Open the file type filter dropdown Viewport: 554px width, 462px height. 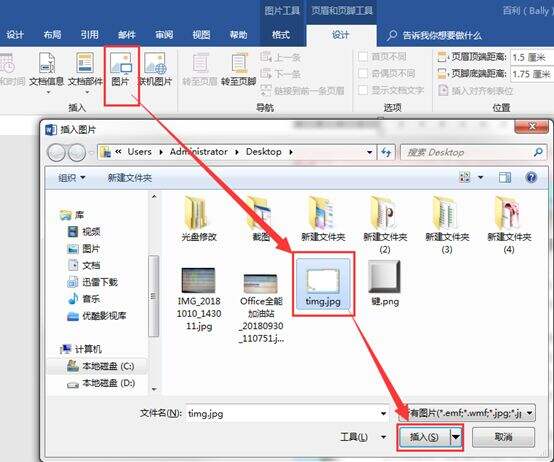point(529,413)
